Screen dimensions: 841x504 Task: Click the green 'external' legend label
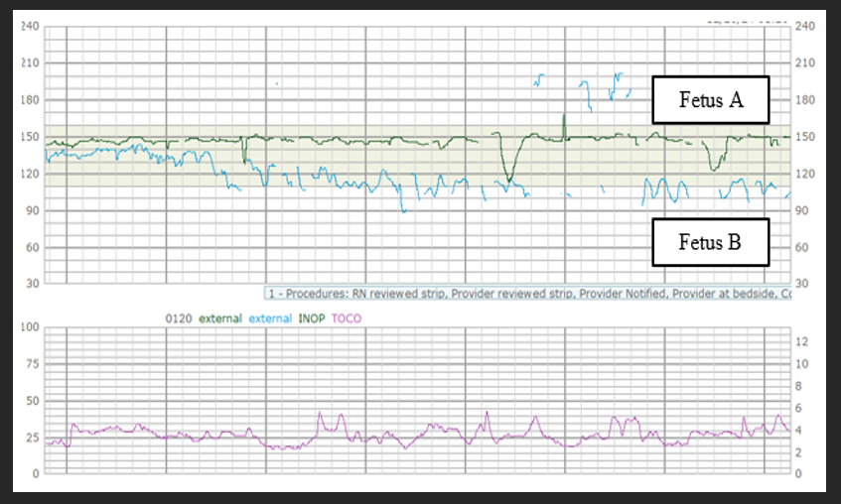point(220,318)
